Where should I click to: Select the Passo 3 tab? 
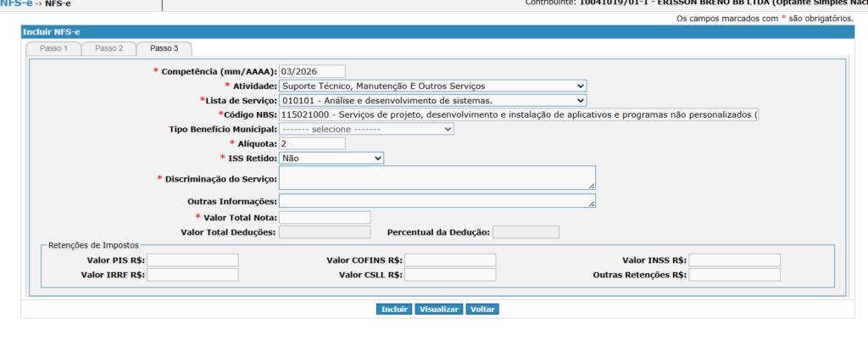164,48
